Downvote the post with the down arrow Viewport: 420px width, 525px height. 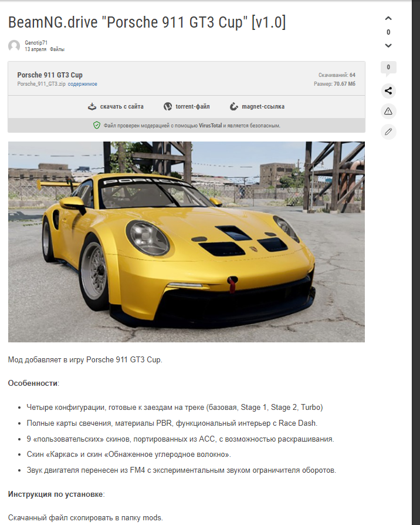coord(388,46)
